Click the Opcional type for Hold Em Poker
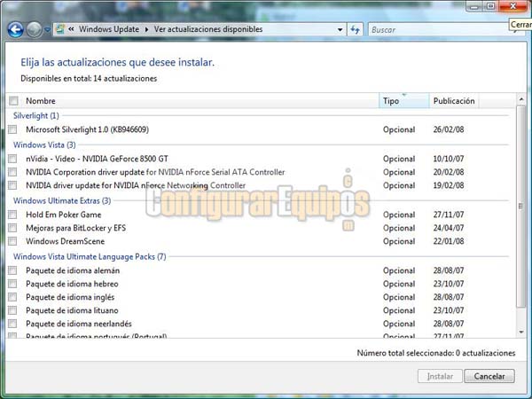This screenshot has width=532, height=399. coord(399,215)
